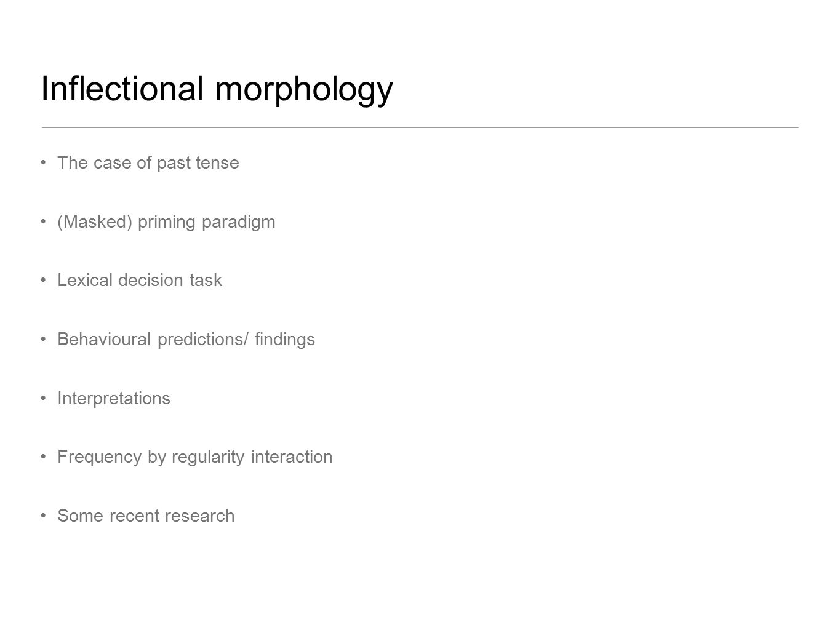Select the 'Interpretations' bullet text
840x630 pixels.
pos(114,399)
